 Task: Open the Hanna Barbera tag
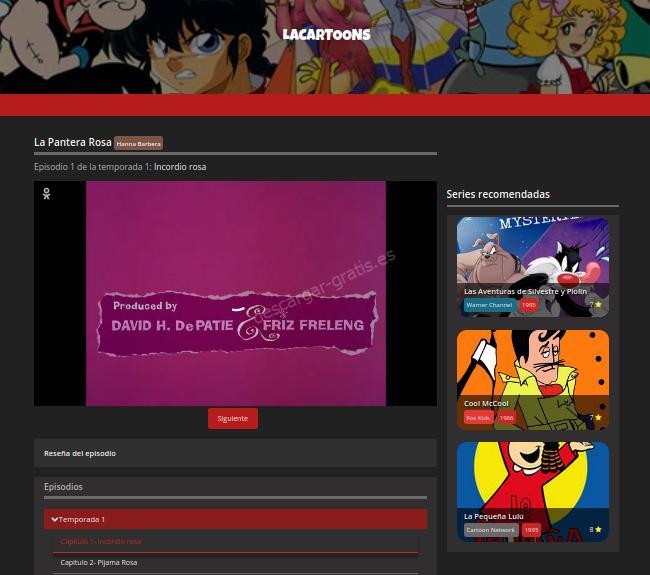138,144
